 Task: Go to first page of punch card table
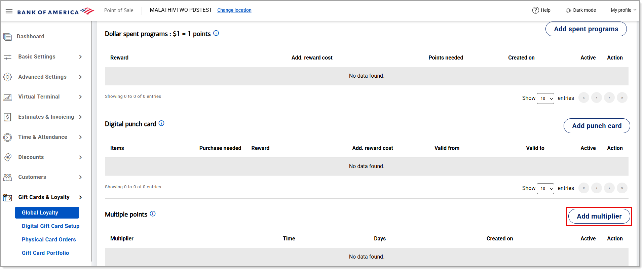tap(584, 188)
